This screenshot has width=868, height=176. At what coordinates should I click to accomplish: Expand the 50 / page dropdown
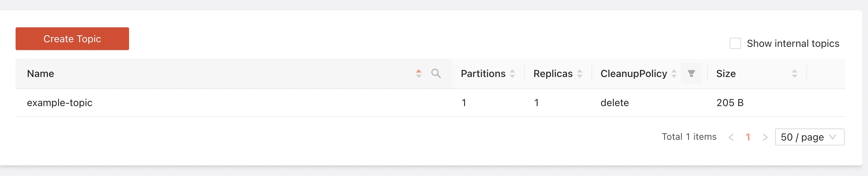click(809, 137)
